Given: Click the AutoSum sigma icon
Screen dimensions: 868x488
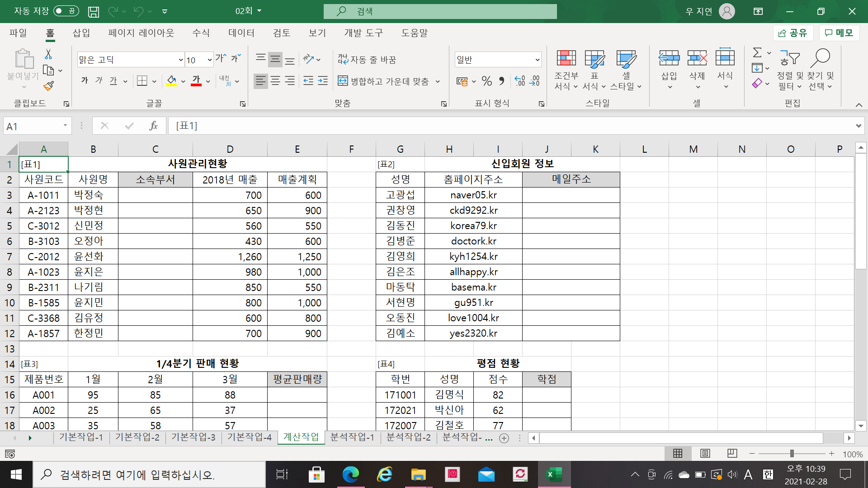Looking at the screenshot, I should (757, 53).
